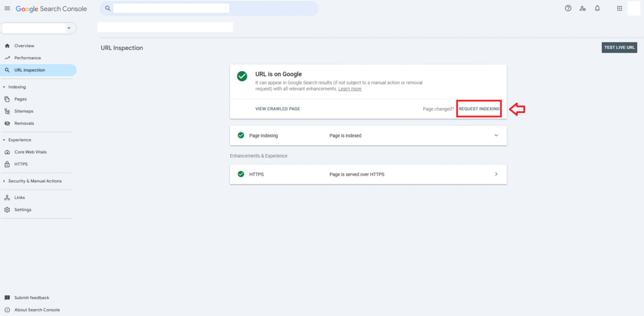Expand Security & Manual Actions section
The width and height of the screenshot is (644, 316).
5,181
